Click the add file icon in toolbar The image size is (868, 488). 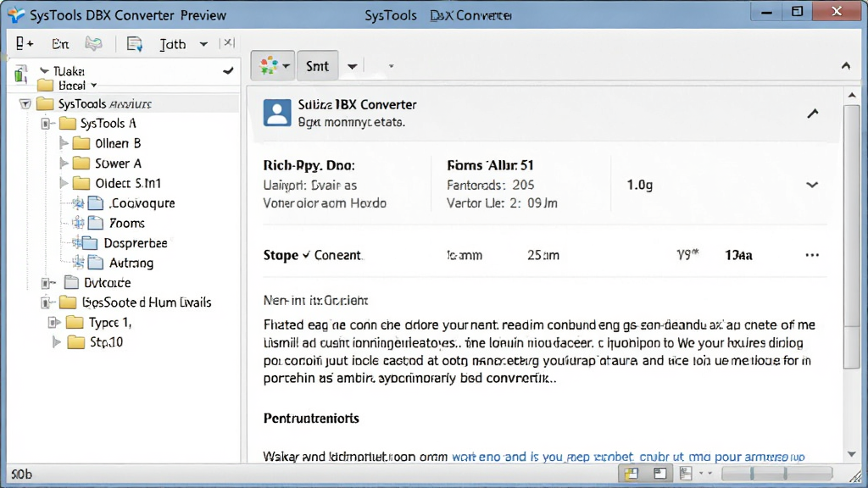point(24,44)
